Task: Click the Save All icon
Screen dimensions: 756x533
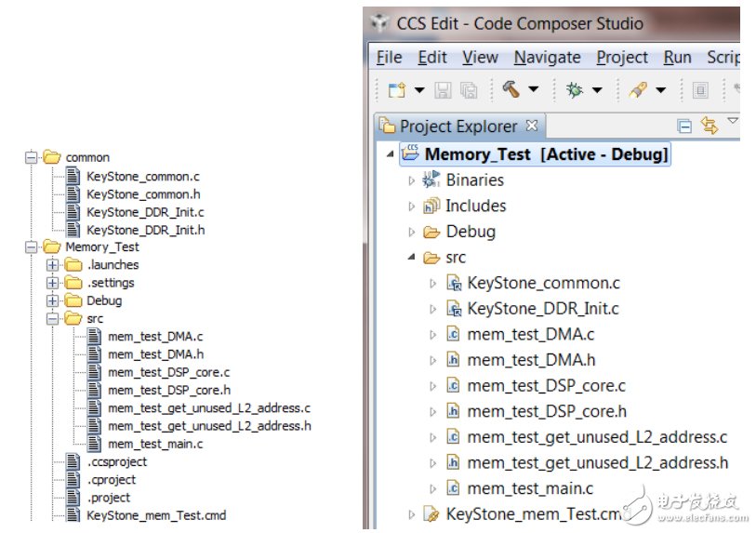Action: pyautogui.click(x=470, y=90)
